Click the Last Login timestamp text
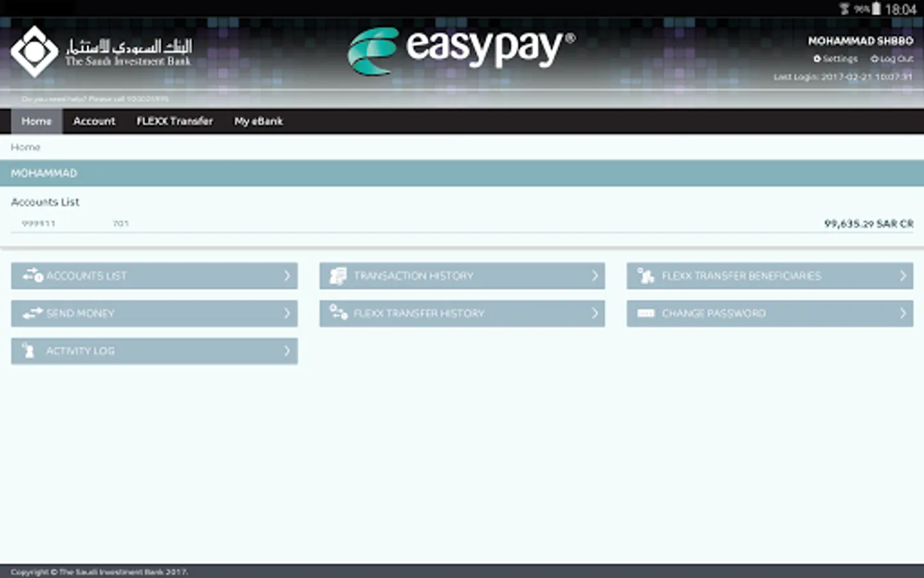The width and height of the screenshot is (924, 578). click(843, 77)
